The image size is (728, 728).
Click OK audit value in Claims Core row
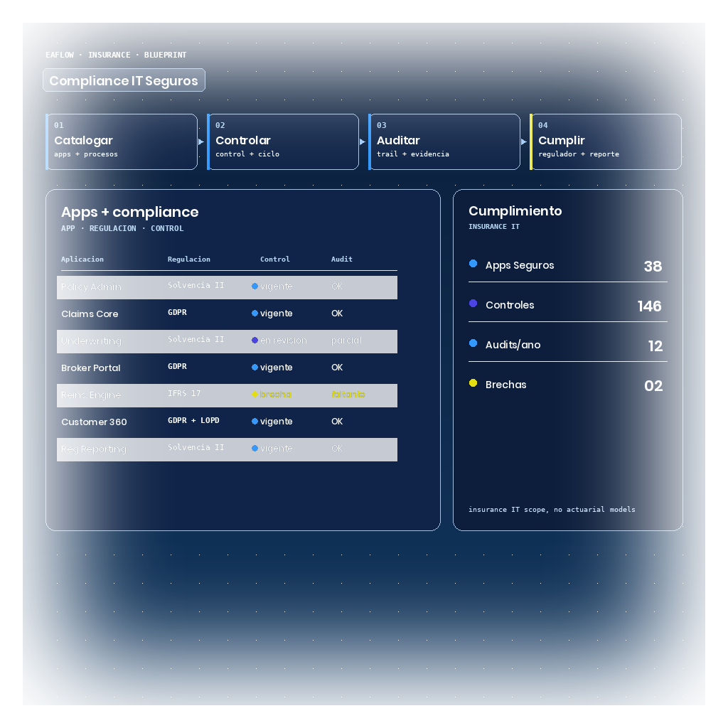[336, 314]
